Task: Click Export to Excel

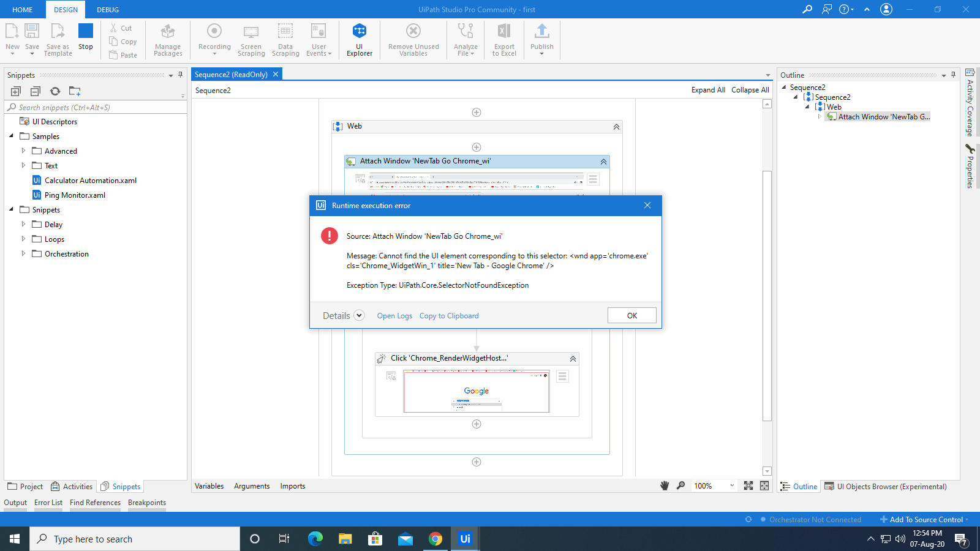Action: pyautogui.click(x=504, y=40)
